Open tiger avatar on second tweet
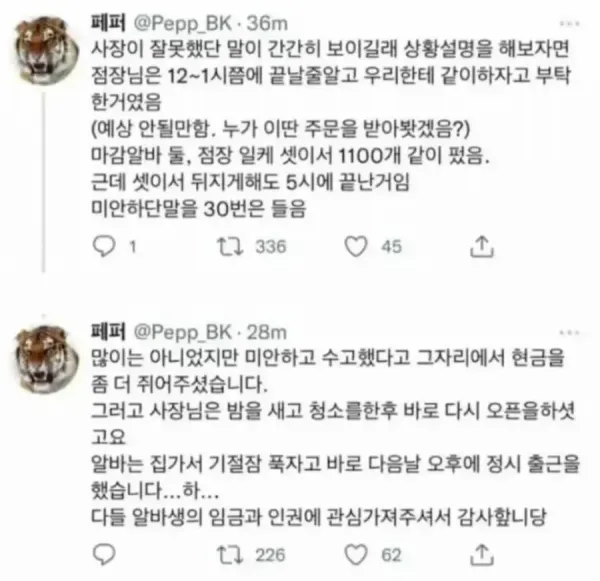Viewport: 600px width, 581px height. (x=47, y=359)
